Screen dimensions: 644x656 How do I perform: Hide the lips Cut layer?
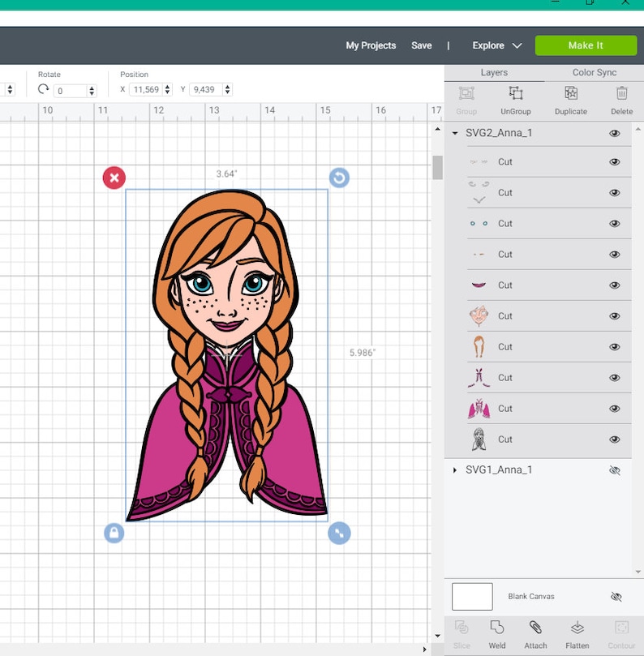(614, 285)
